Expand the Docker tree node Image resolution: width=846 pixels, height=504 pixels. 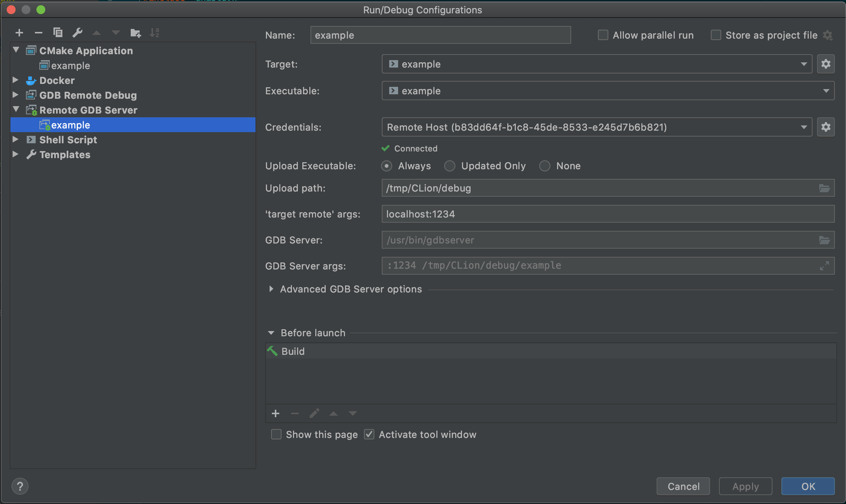tap(16, 80)
